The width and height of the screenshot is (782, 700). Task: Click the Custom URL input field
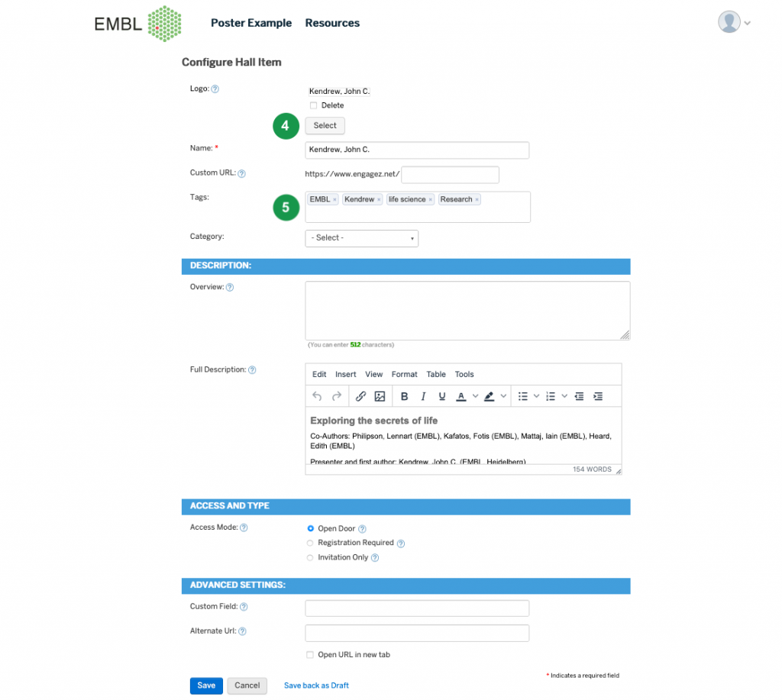[450, 175]
